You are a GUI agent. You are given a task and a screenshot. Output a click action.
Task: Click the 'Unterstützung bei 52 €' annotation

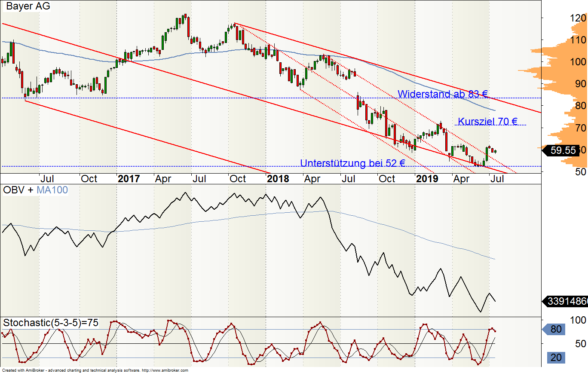(353, 163)
